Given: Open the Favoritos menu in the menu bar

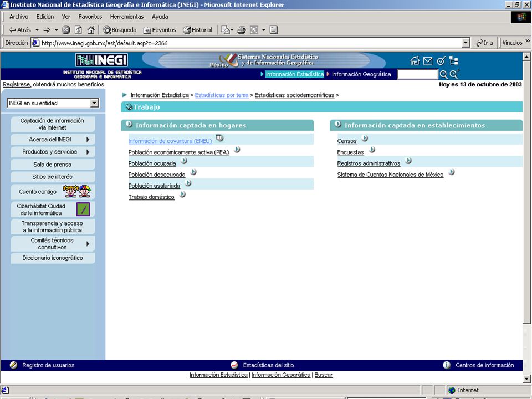Looking at the screenshot, I should 90,17.
